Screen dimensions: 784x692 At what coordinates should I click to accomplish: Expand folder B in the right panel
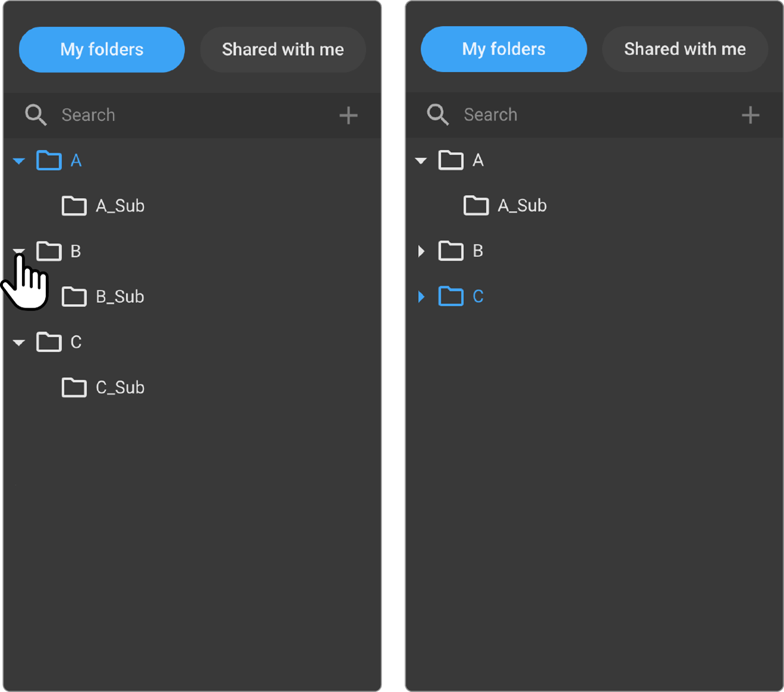421,251
